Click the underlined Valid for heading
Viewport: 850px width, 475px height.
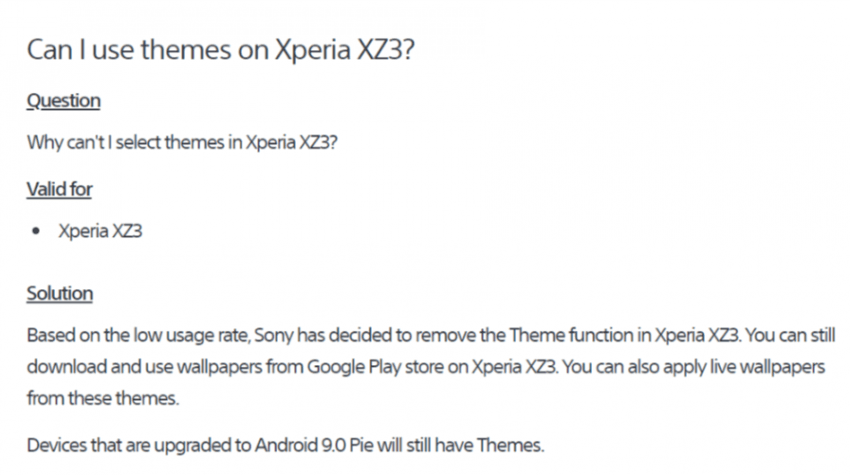pos(59,189)
